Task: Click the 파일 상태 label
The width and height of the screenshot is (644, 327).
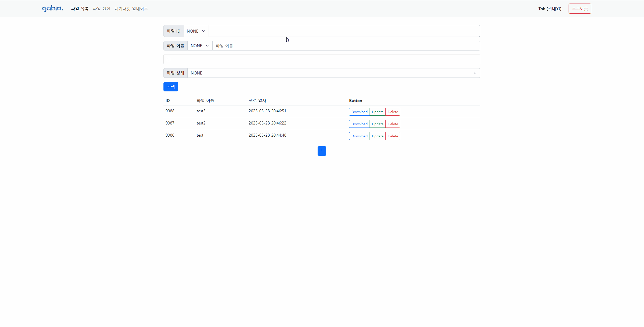Action: pyautogui.click(x=175, y=73)
